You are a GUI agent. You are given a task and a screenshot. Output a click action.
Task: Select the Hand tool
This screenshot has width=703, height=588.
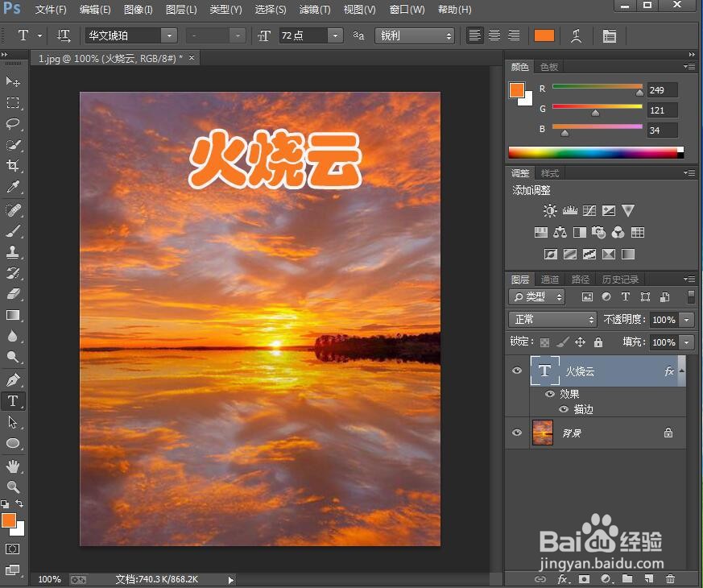pos(13,466)
